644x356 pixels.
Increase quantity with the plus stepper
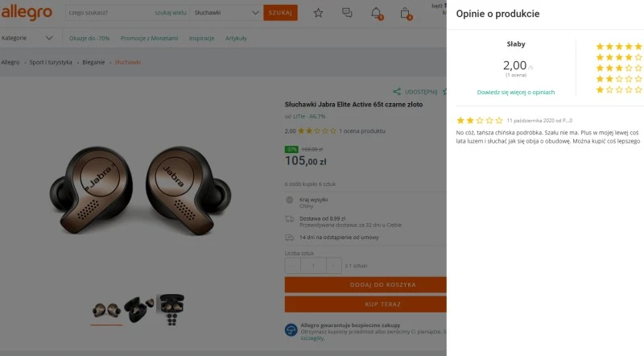coord(333,265)
